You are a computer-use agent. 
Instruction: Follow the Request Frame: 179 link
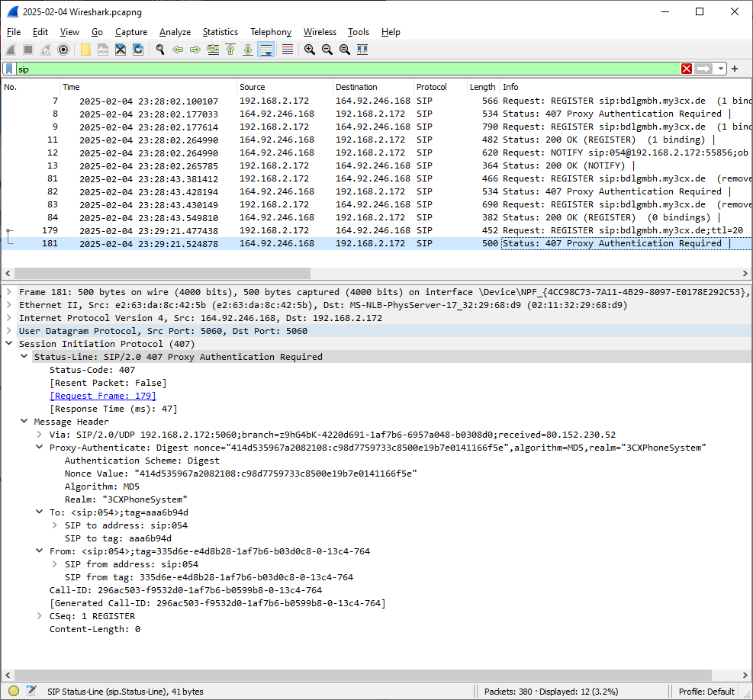tap(103, 396)
